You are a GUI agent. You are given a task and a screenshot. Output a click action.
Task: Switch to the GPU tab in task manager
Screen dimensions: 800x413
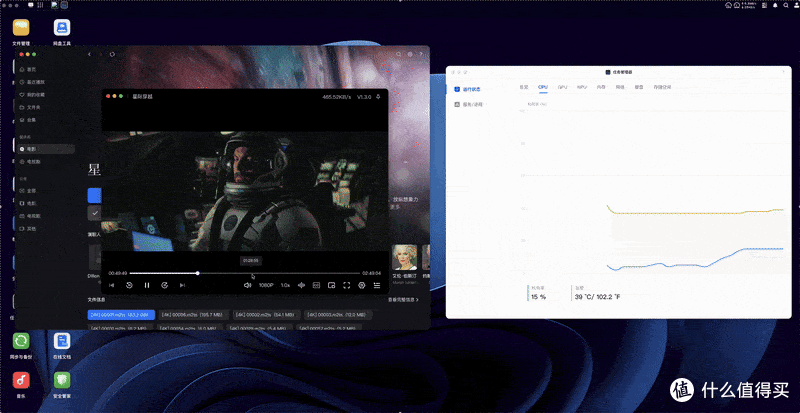tap(562, 87)
